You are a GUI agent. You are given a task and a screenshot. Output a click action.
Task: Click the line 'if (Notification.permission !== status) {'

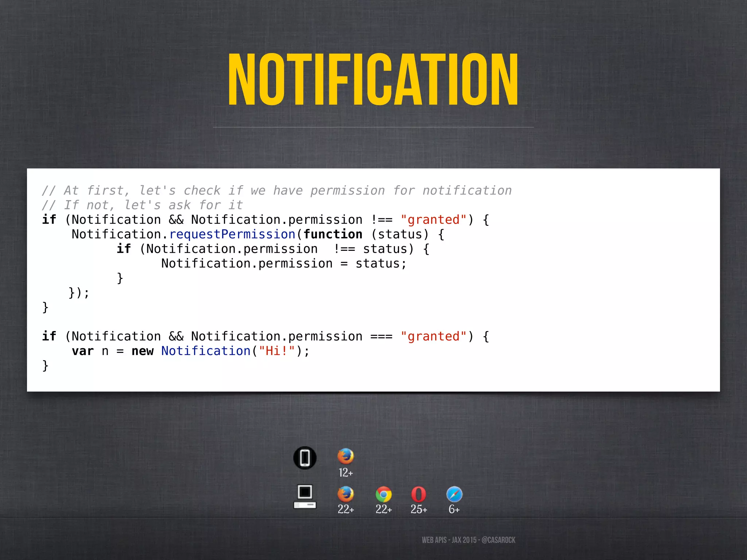pyautogui.click(x=273, y=249)
